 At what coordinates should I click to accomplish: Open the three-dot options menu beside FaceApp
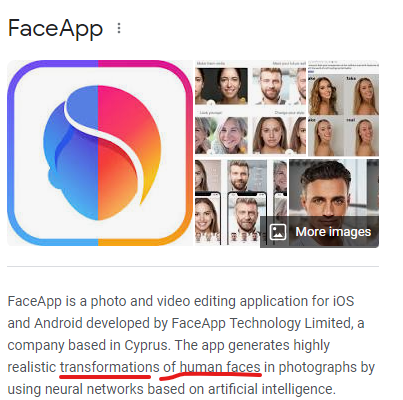(x=119, y=28)
